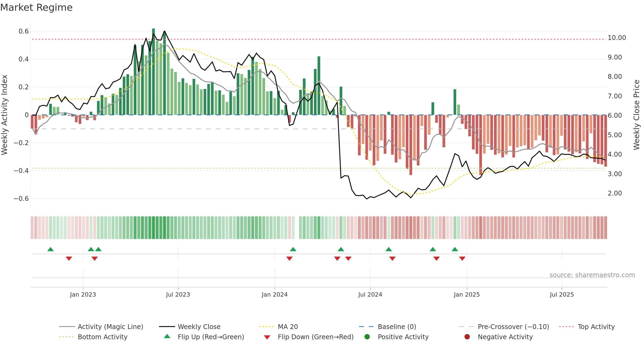
Task: Click the Weekly Close Price axis title
Action: (x=636, y=115)
